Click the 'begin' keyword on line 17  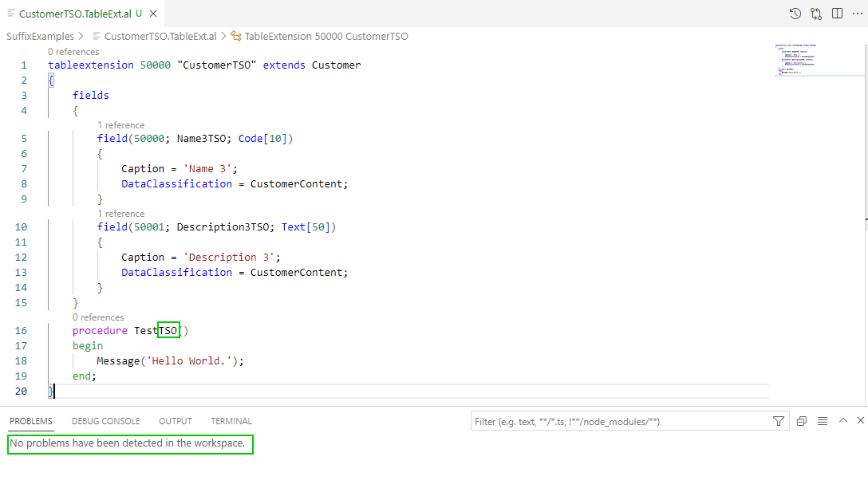(x=88, y=345)
